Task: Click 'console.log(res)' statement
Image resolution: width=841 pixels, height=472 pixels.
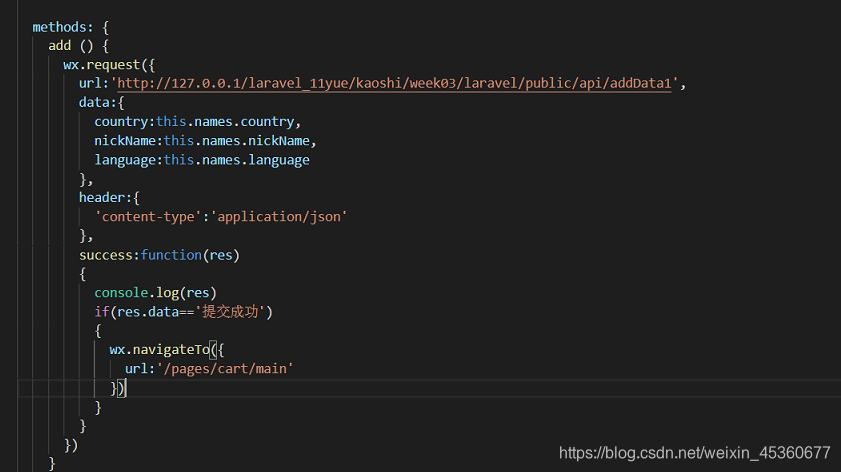Action: click(x=156, y=293)
